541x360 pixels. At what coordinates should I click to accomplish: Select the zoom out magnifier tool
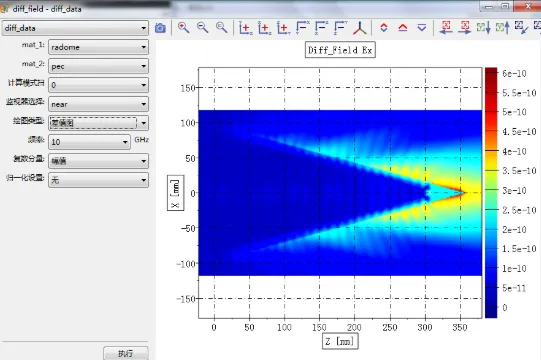tap(203, 28)
